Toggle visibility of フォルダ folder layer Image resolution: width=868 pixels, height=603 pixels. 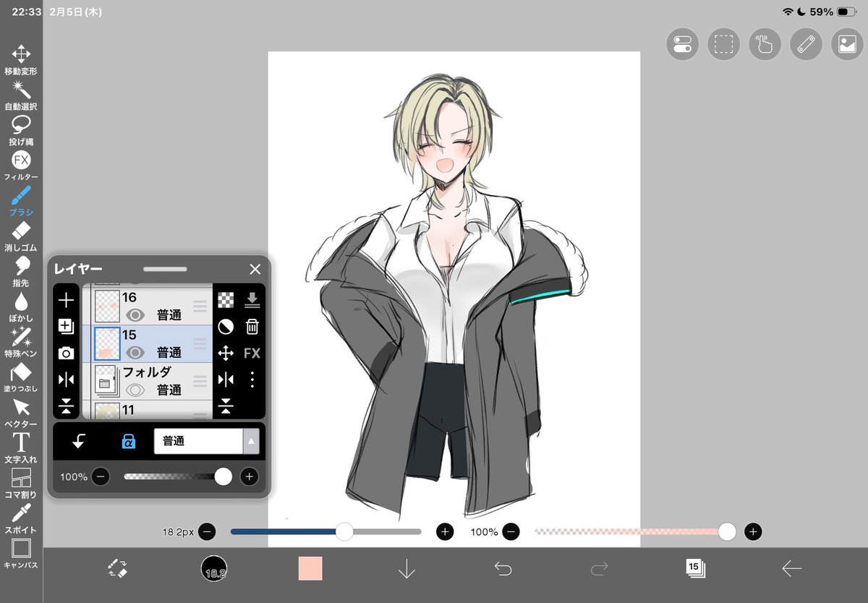click(136, 390)
